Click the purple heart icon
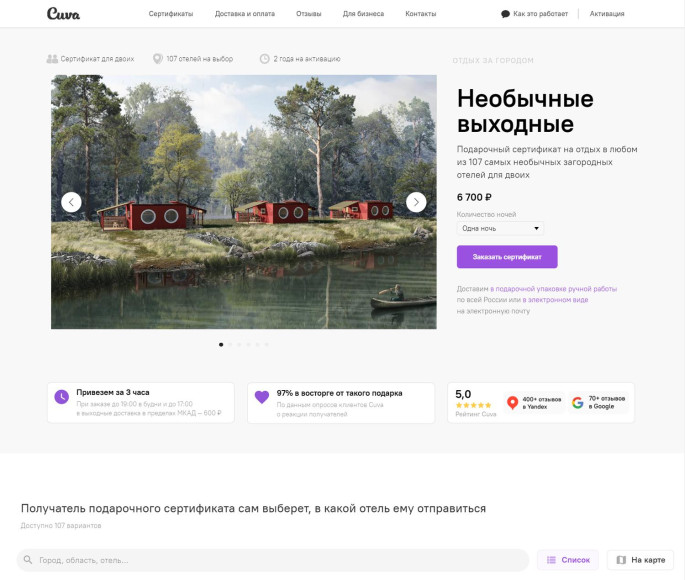Viewport: 685px width, 580px height. point(262,397)
